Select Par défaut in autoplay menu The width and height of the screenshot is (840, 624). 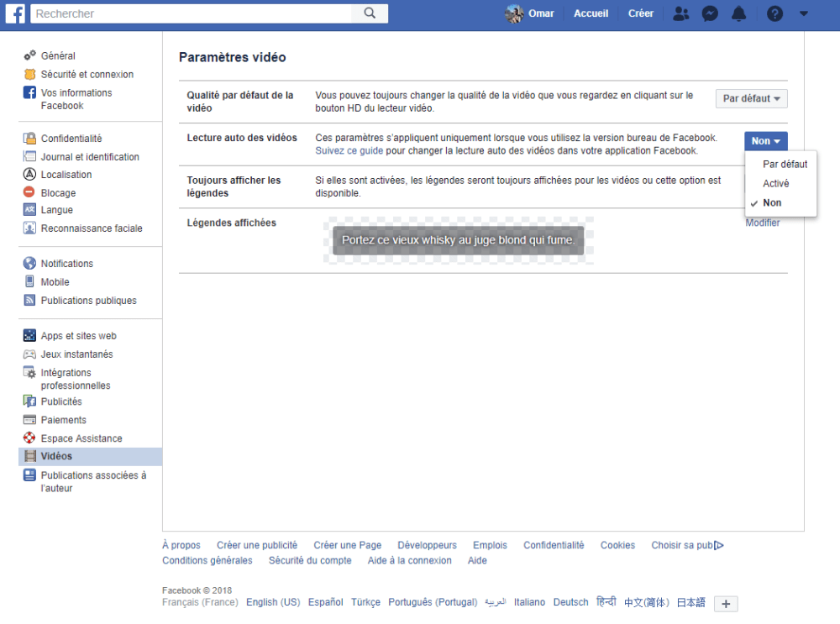pyautogui.click(x=785, y=165)
